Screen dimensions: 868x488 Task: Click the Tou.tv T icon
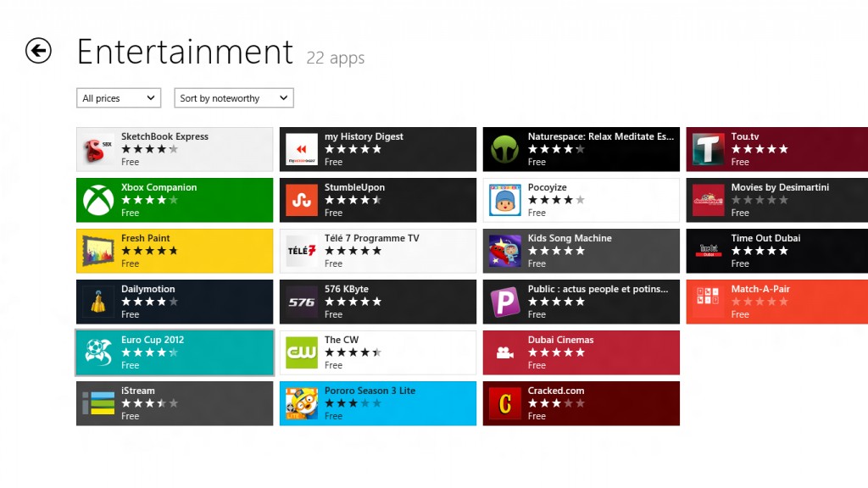coord(708,149)
